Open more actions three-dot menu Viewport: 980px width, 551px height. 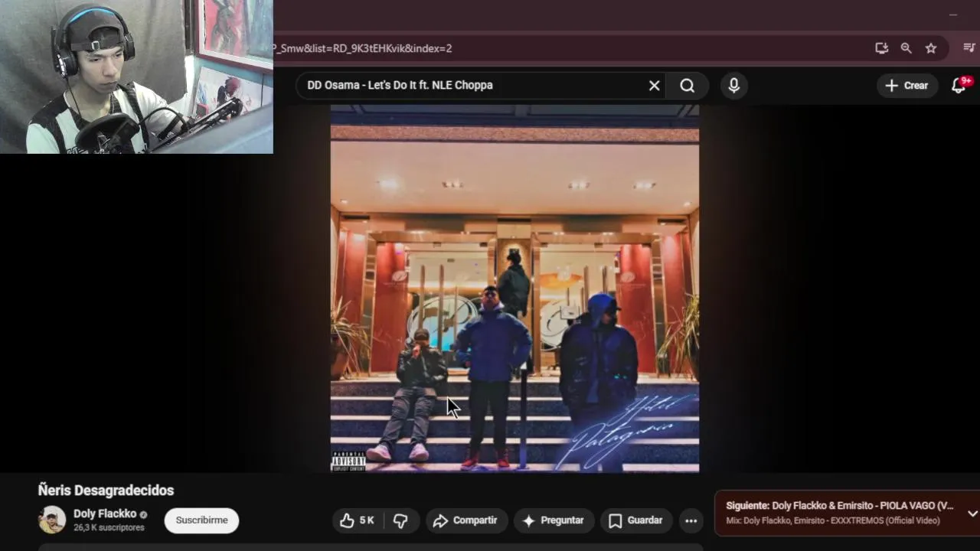(691, 520)
